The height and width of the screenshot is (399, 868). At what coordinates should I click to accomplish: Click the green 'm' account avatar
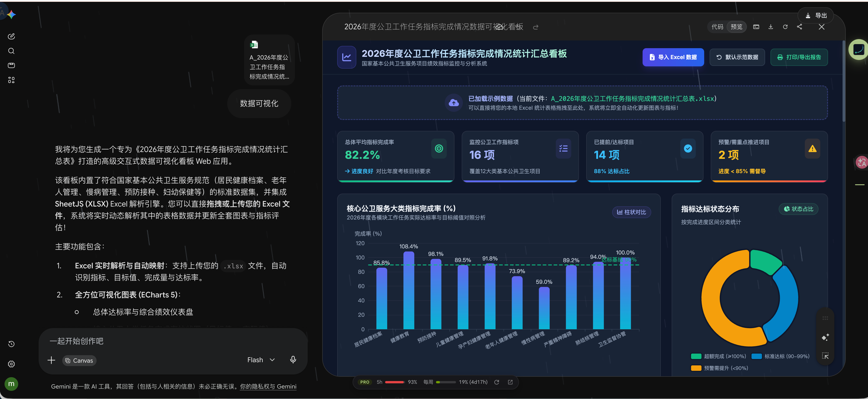[x=11, y=384]
